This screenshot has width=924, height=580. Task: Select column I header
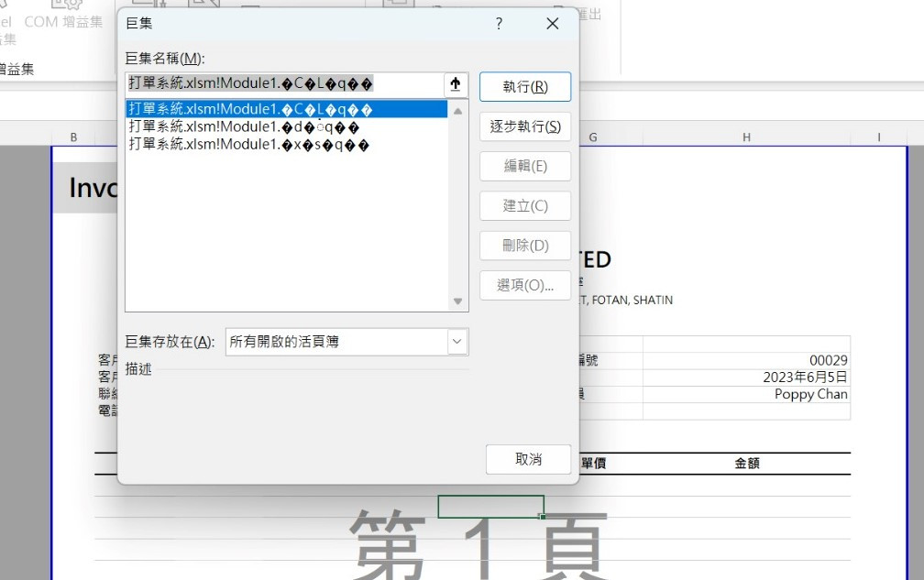click(x=878, y=137)
